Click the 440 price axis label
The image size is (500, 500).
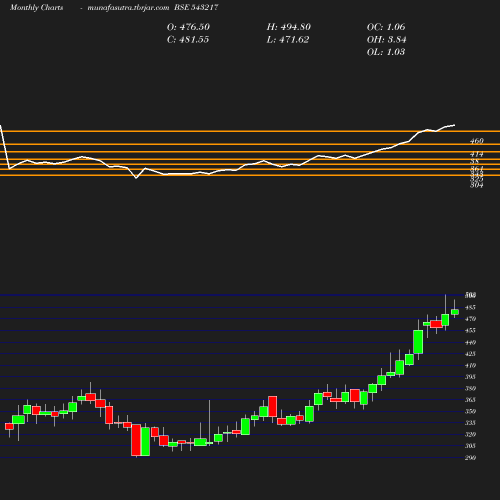(470, 342)
